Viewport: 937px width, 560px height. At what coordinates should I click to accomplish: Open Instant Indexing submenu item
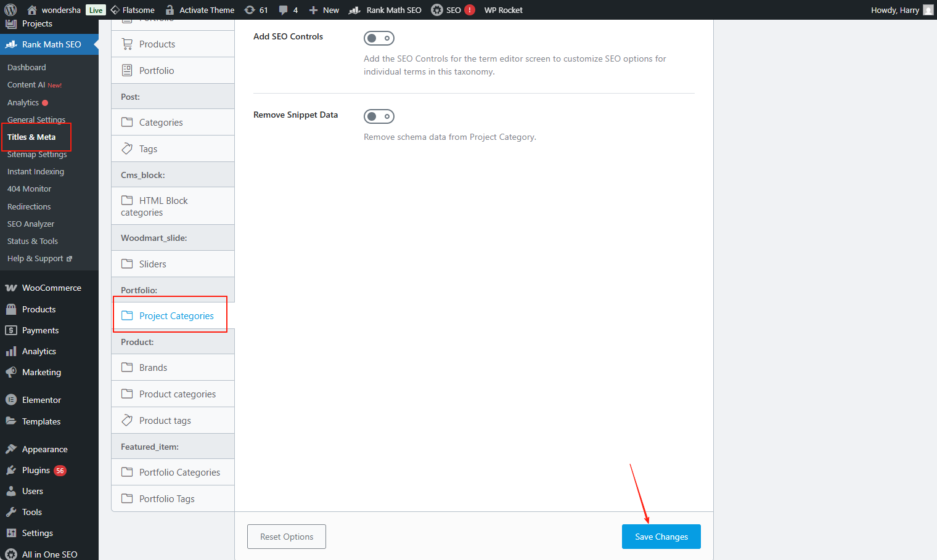(x=36, y=171)
